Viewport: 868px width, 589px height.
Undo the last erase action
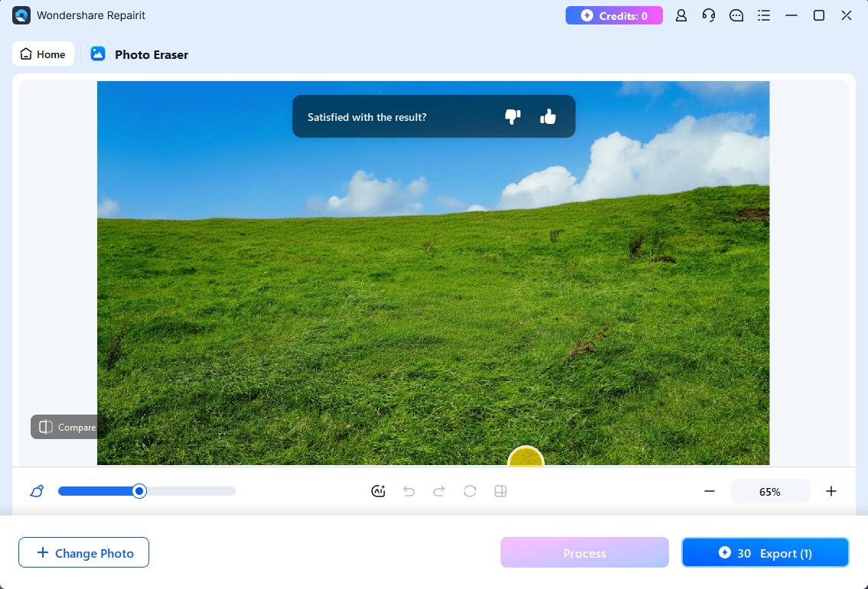[x=409, y=491]
